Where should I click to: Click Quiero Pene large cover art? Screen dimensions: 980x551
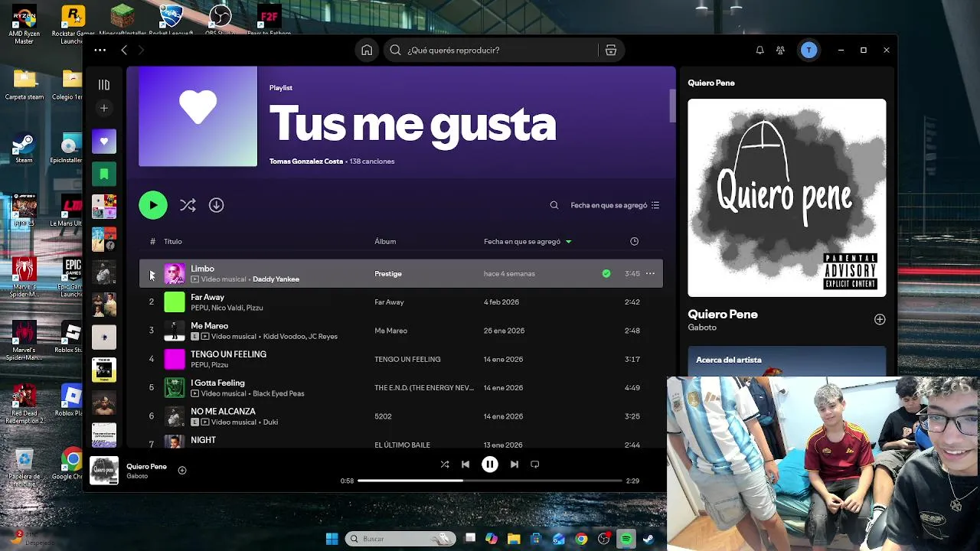click(x=786, y=197)
